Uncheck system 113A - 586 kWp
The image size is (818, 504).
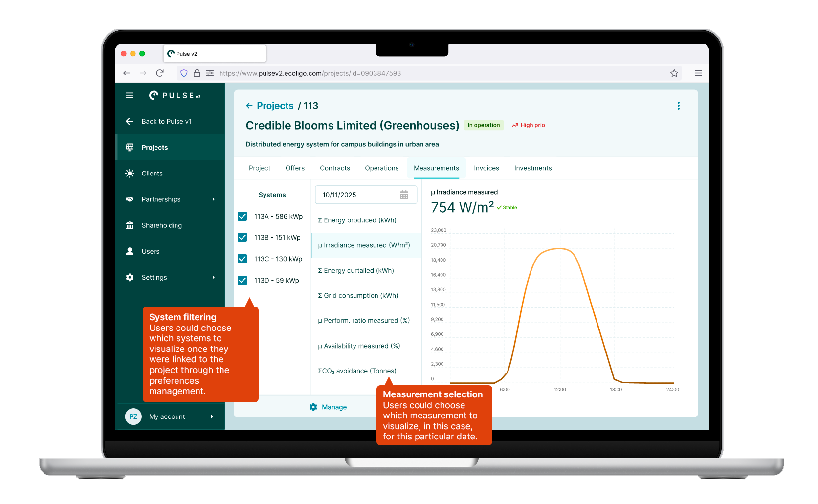click(x=242, y=216)
